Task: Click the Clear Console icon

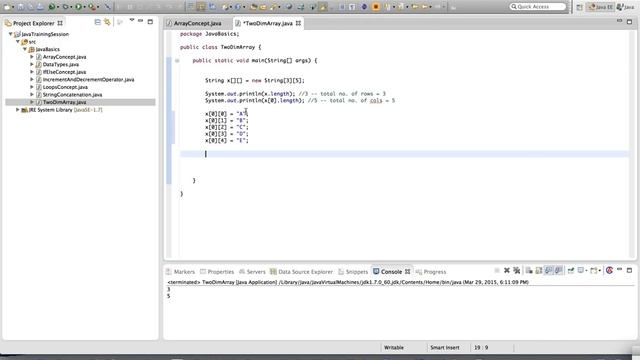Action: 529,271
